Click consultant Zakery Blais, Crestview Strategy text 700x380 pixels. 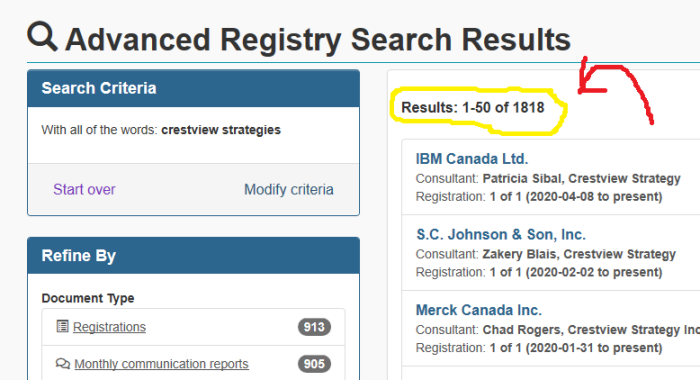tap(579, 254)
